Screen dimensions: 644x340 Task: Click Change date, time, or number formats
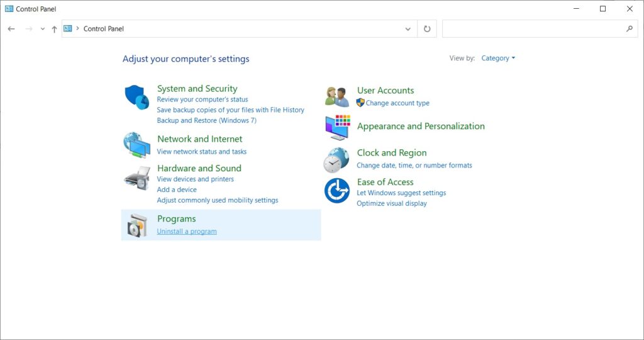[x=414, y=165]
